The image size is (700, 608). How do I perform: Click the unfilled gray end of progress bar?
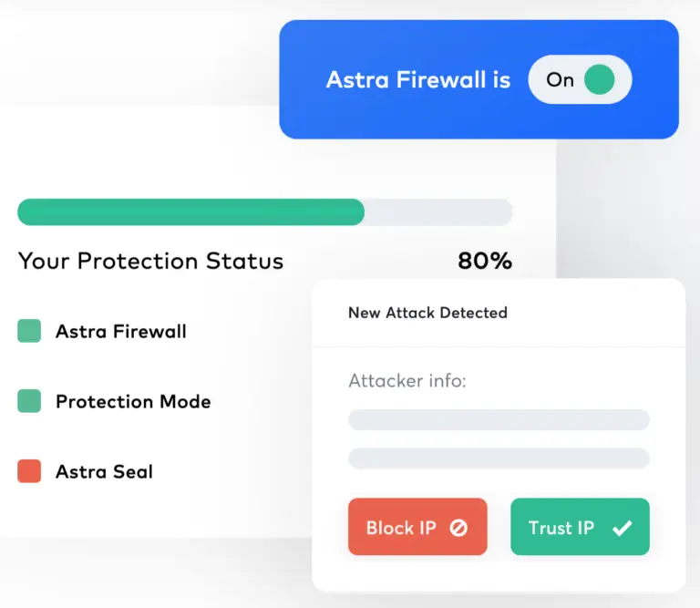coord(439,212)
